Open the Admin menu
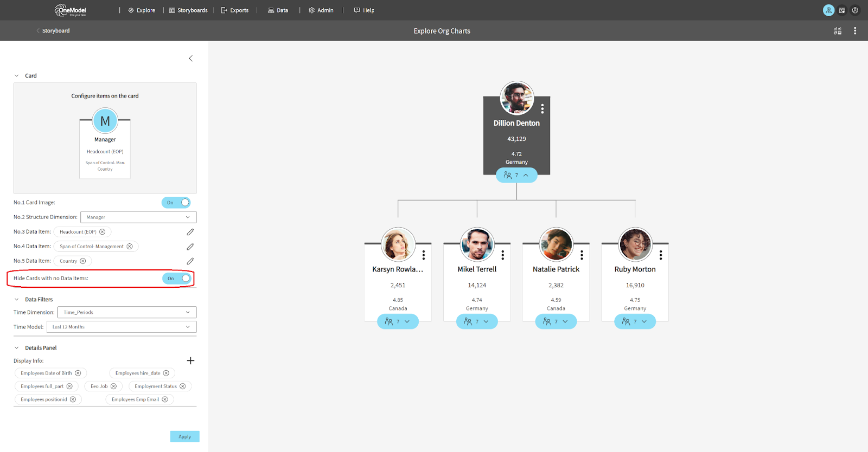The image size is (868, 452). [x=321, y=10]
